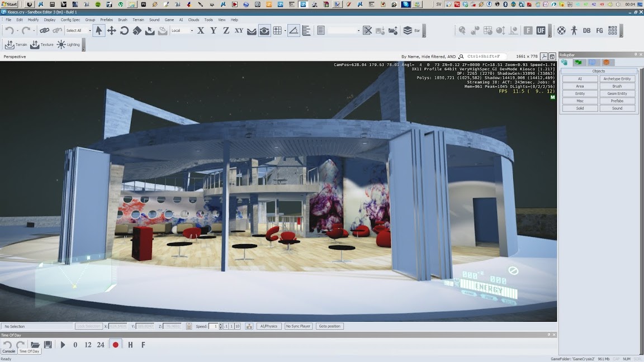The width and height of the screenshot is (644, 362).
Task: Open the layers stack icon
Action: tap(408, 31)
